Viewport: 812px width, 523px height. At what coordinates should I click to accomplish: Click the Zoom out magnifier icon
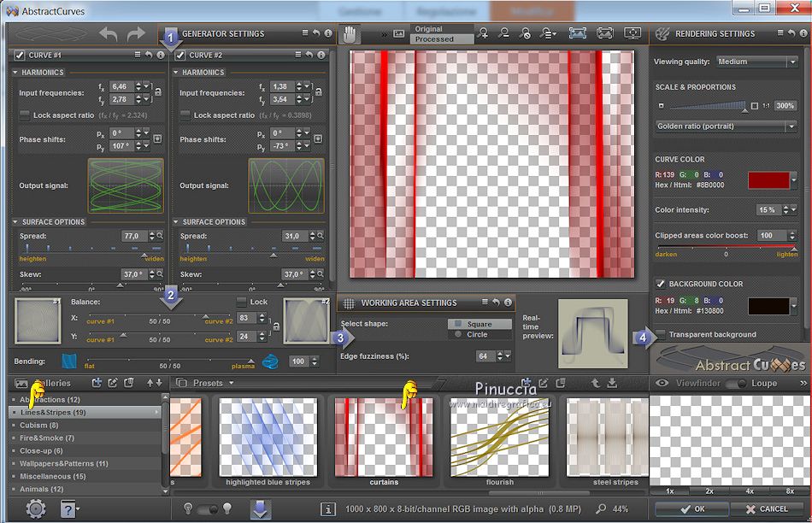[x=503, y=33]
